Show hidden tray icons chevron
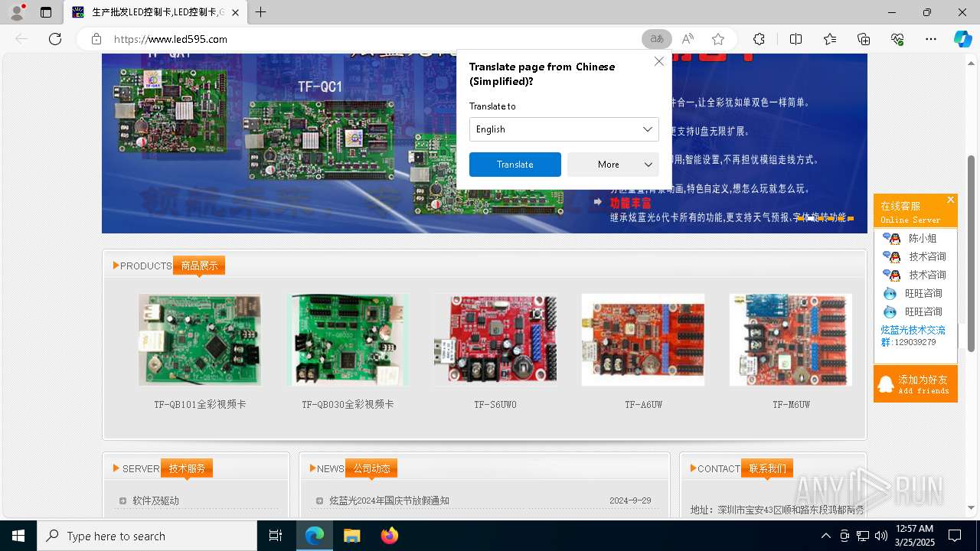This screenshot has width=980, height=551. point(826,536)
